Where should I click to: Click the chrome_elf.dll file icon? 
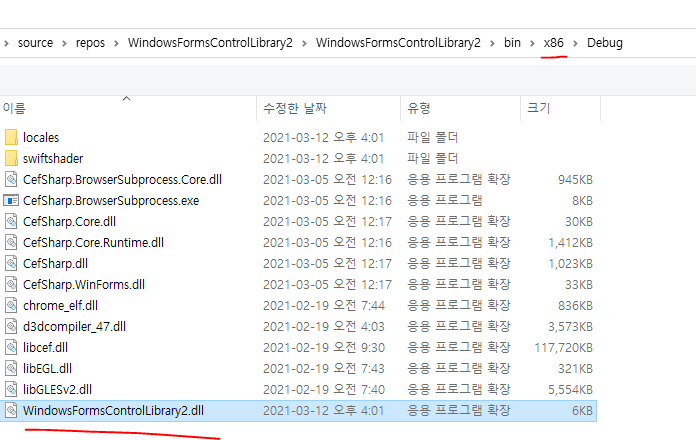(11, 305)
